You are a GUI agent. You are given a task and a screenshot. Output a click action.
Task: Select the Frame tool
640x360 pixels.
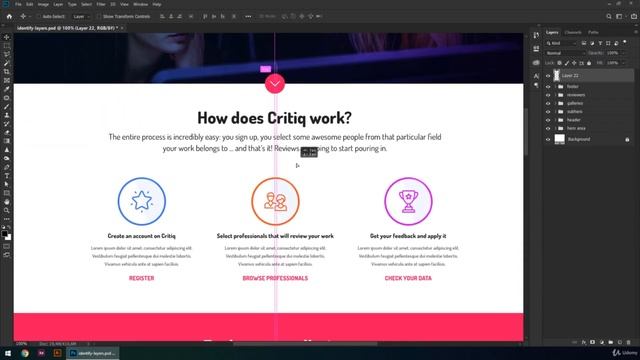7,80
